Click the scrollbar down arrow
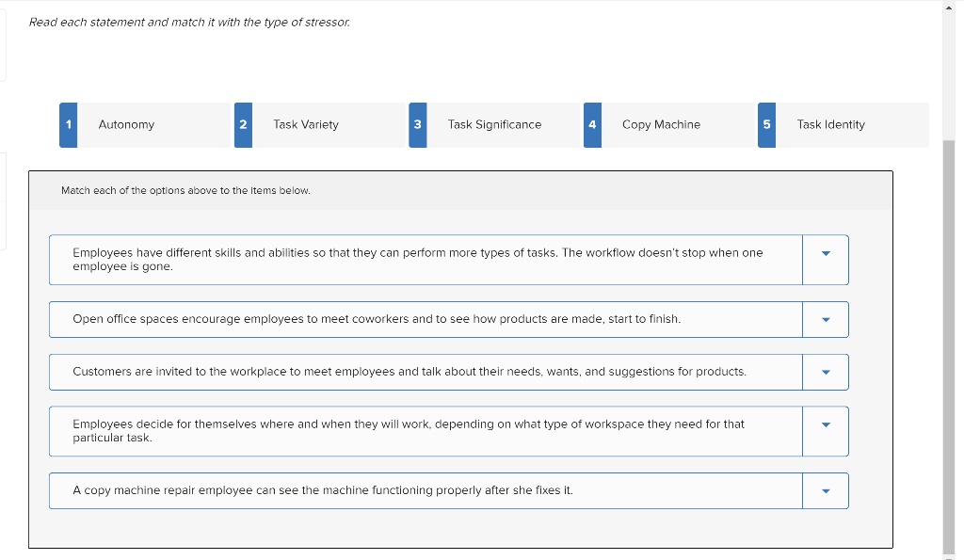The height and width of the screenshot is (560, 964). [949, 553]
